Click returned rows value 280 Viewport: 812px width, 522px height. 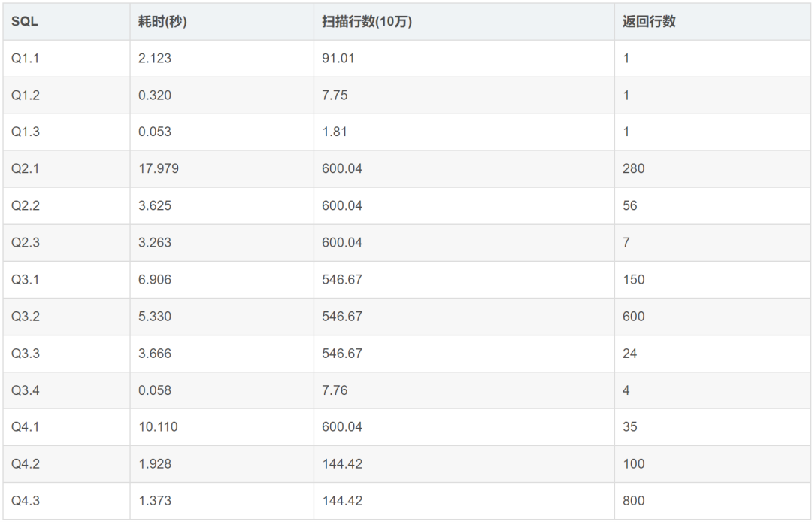click(x=633, y=168)
